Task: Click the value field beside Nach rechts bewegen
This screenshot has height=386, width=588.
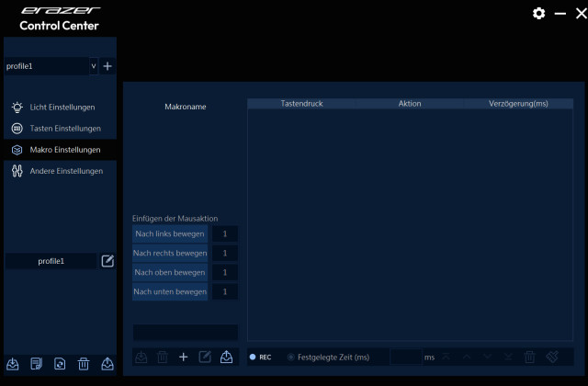Action: click(x=224, y=253)
